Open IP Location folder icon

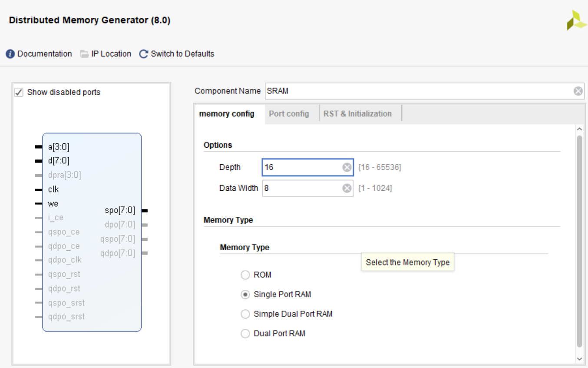(84, 54)
